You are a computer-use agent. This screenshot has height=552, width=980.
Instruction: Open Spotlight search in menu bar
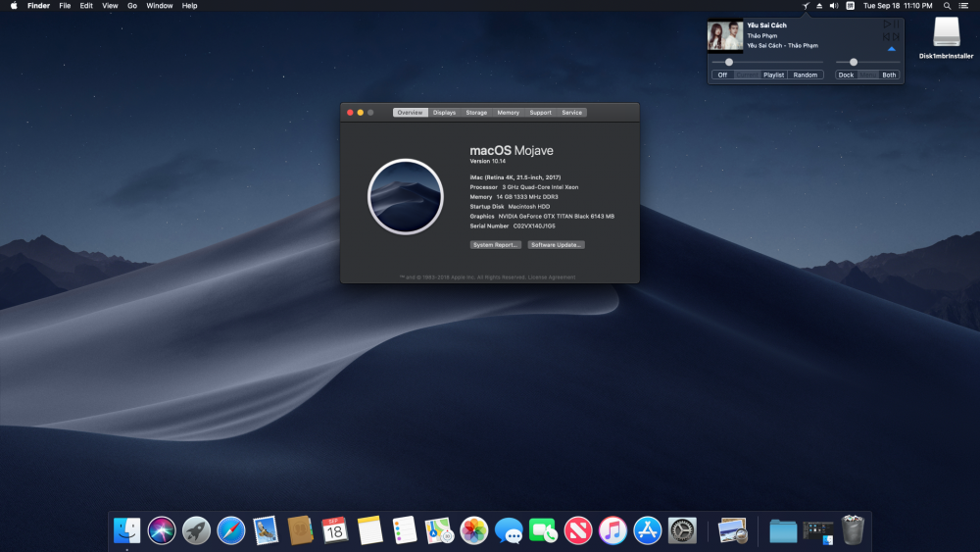tap(947, 6)
